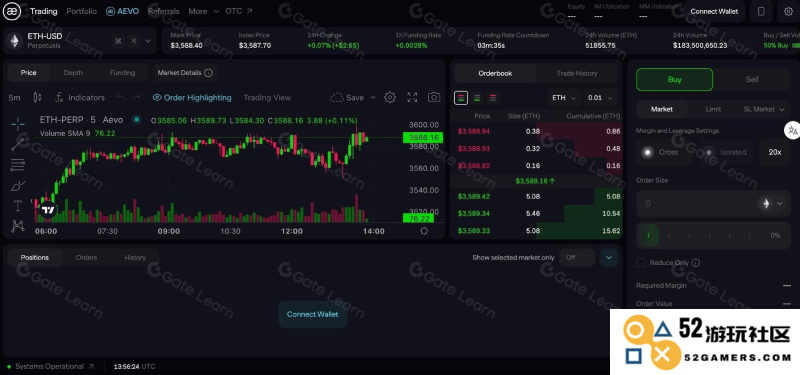Open the 0.01 price grouping dropdown
Viewport: 800px width, 375px height.
601,97
